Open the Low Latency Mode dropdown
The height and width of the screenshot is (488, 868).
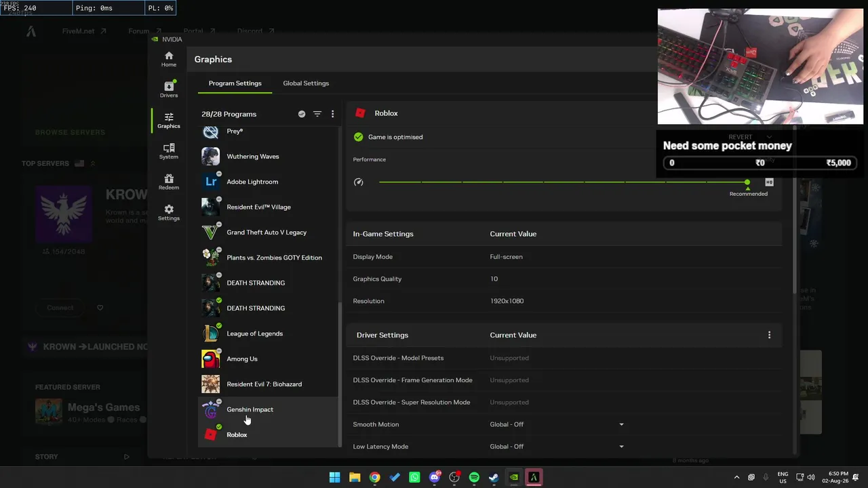[557, 447]
